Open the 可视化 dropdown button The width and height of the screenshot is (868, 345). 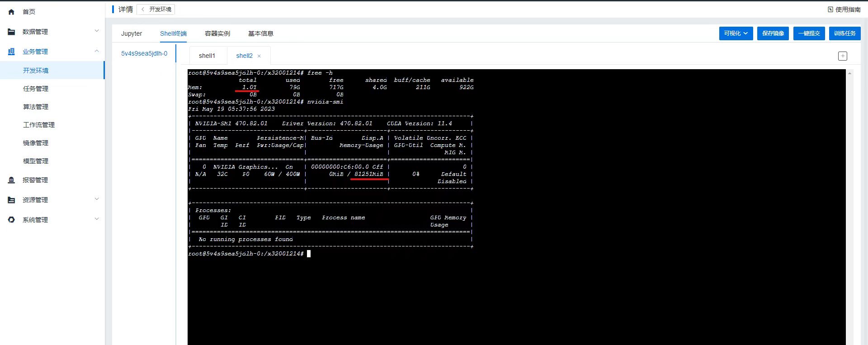pos(736,33)
